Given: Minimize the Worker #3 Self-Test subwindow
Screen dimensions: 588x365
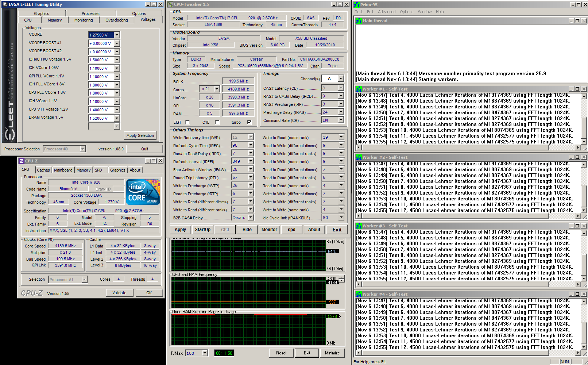Looking at the screenshot, I should click(571, 226).
